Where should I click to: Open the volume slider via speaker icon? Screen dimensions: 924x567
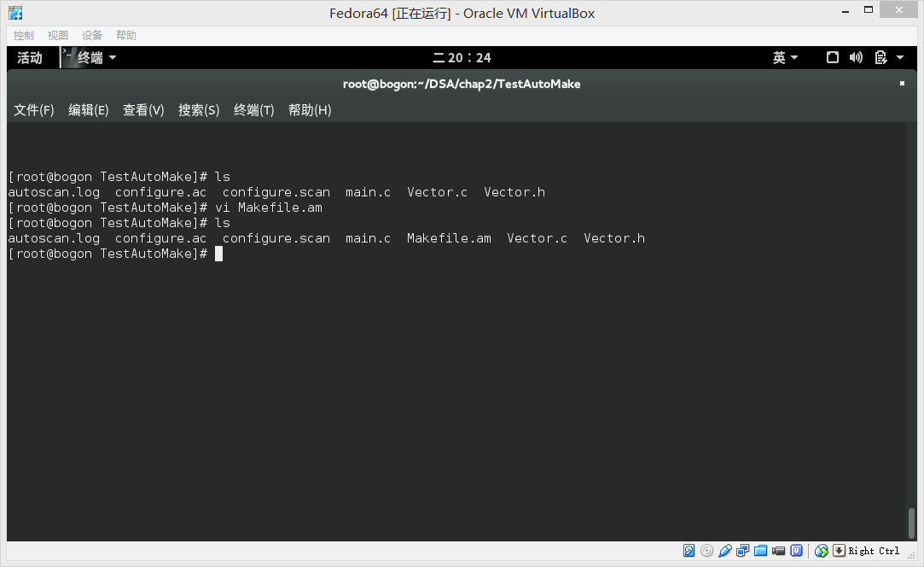coord(856,57)
